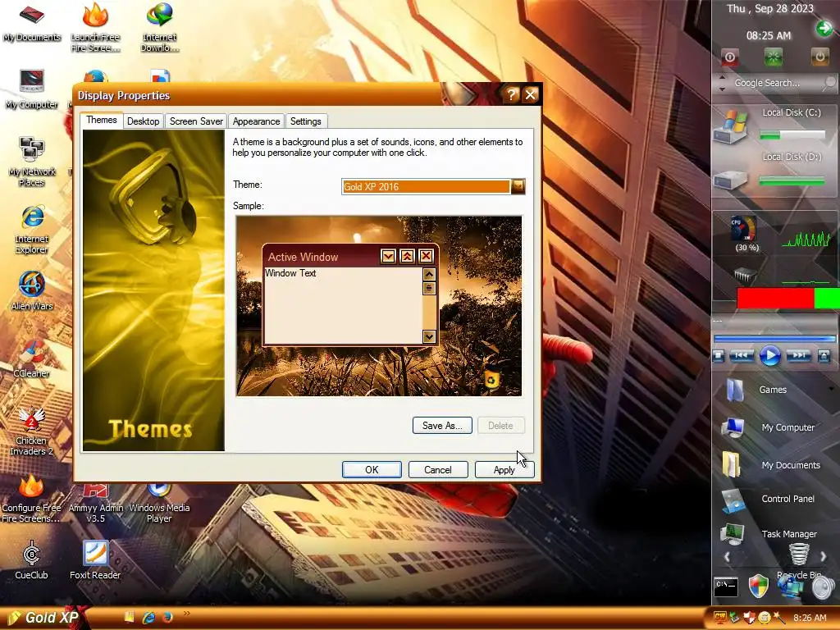
Task: Open Local Disk (C:) drive icon in sidebar
Action: [731, 126]
